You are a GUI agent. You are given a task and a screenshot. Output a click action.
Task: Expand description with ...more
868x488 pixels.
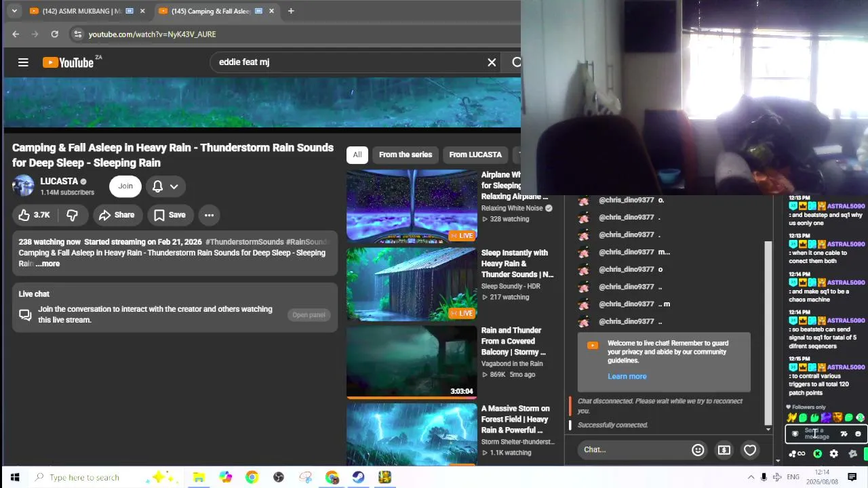pos(47,264)
